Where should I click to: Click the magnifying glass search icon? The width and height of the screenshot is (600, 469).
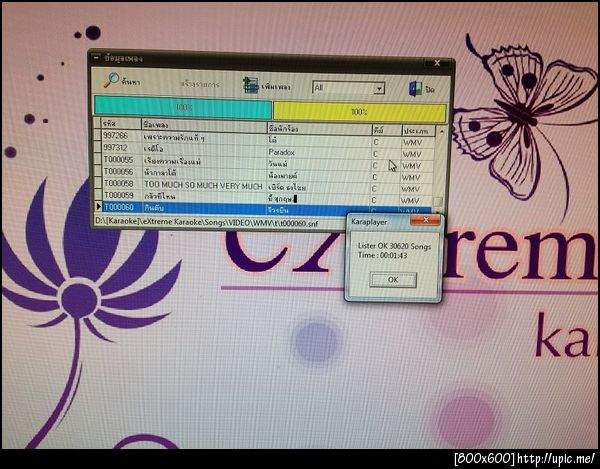pyautogui.click(x=111, y=80)
